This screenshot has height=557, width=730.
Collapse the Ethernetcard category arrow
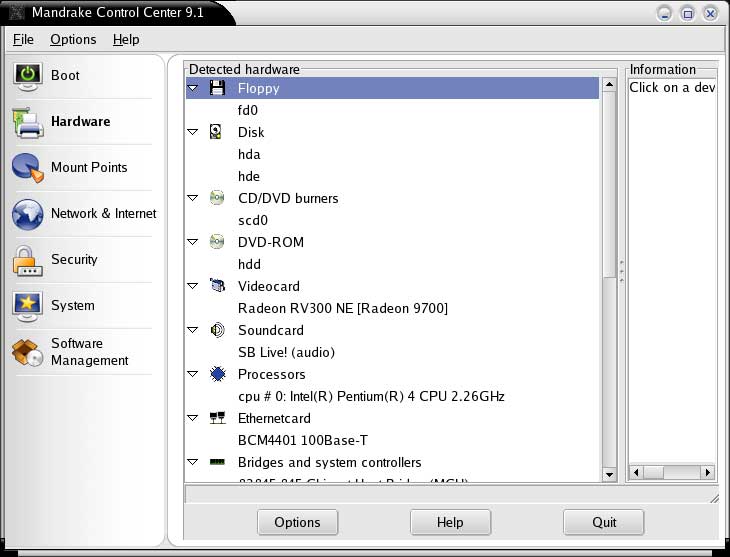pyautogui.click(x=193, y=418)
